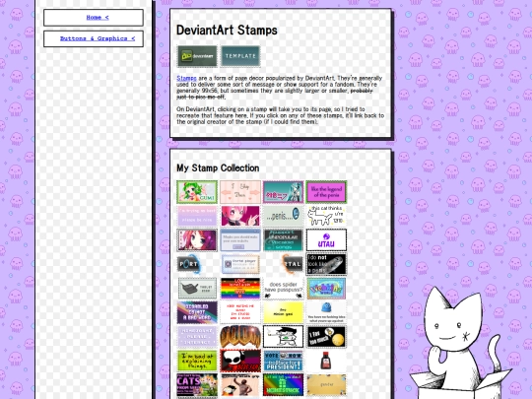
Task: Open the 'unpopular Vocaloid songs' stamp
Action: tap(284, 239)
